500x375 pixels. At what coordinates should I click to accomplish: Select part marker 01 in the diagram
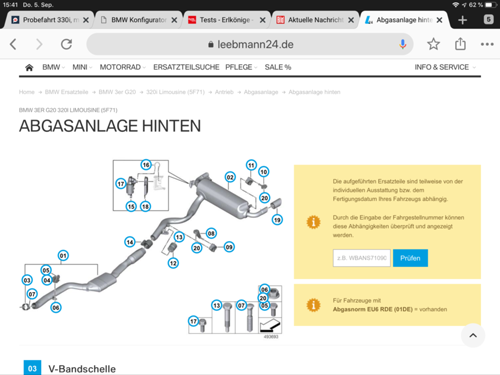[x=63, y=256]
